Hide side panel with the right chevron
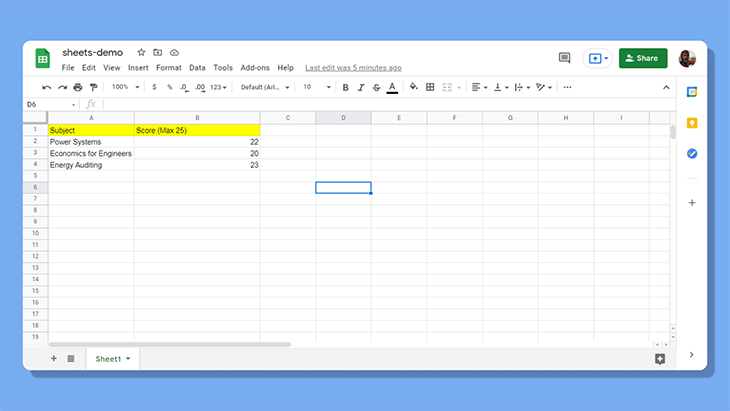730x411 pixels. coord(691,355)
